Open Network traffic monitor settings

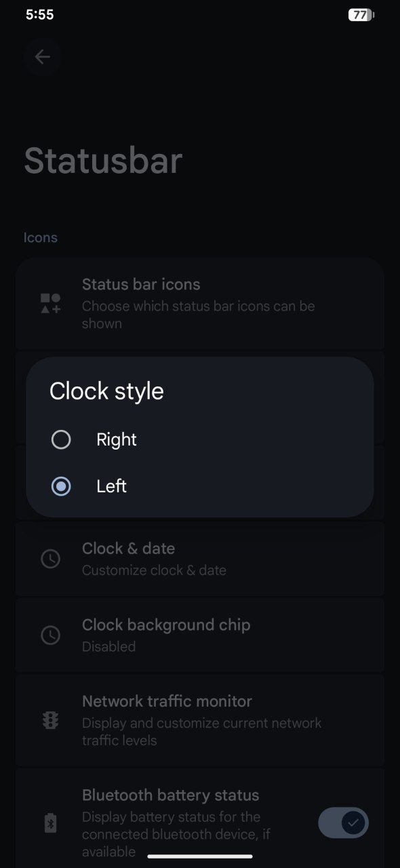200,720
